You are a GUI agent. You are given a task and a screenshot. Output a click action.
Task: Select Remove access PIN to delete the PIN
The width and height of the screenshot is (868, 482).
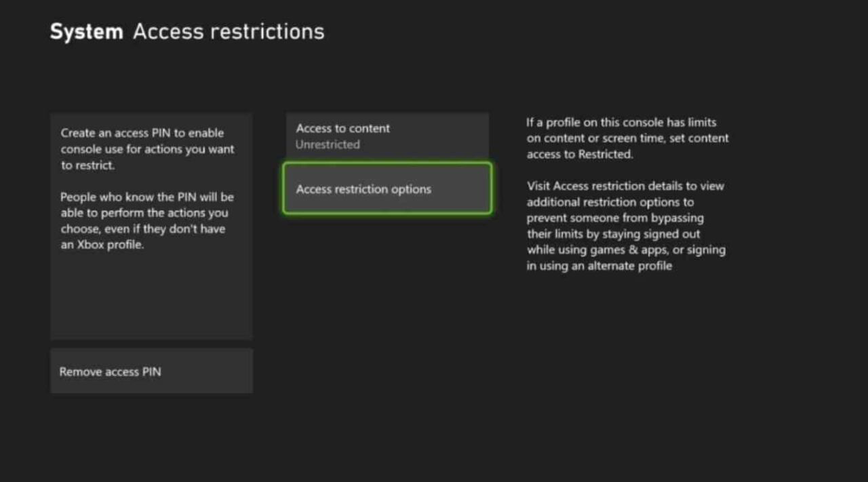151,371
